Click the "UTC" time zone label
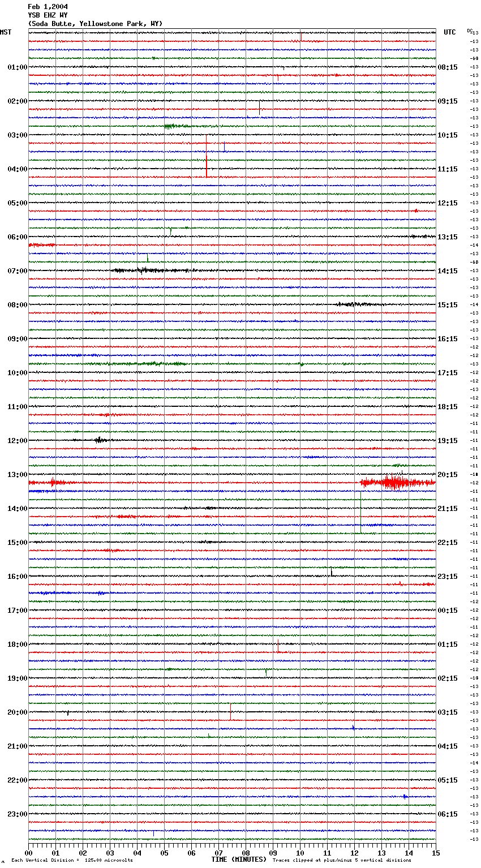The image size is (481, 868). (x=449, y=32)
